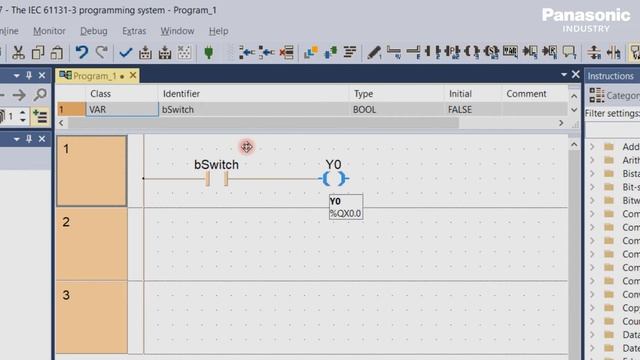
Task: Click the stepper arrows next to value 1
Action: 23,117
